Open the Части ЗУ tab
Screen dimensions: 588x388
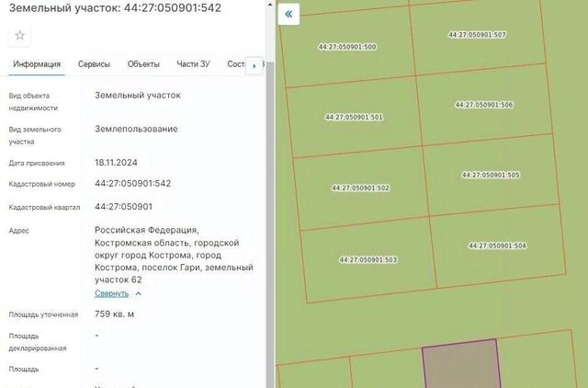click(193, 64)
